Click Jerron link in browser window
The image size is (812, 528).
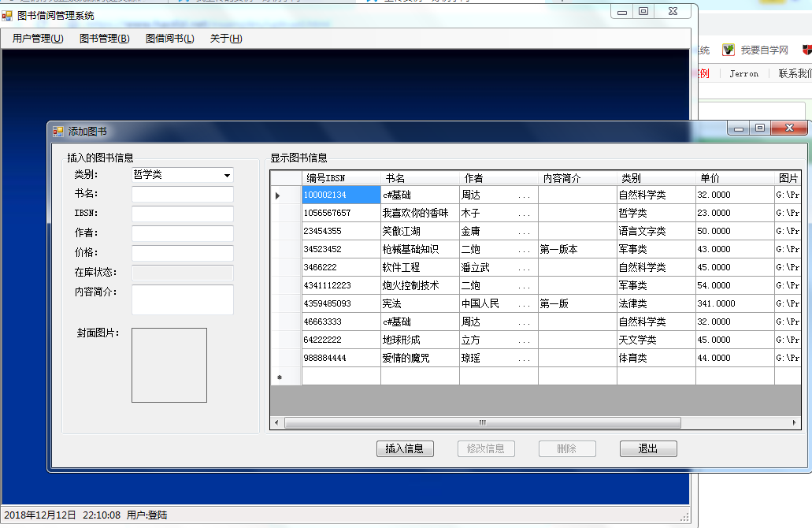(x=743, y=73)
